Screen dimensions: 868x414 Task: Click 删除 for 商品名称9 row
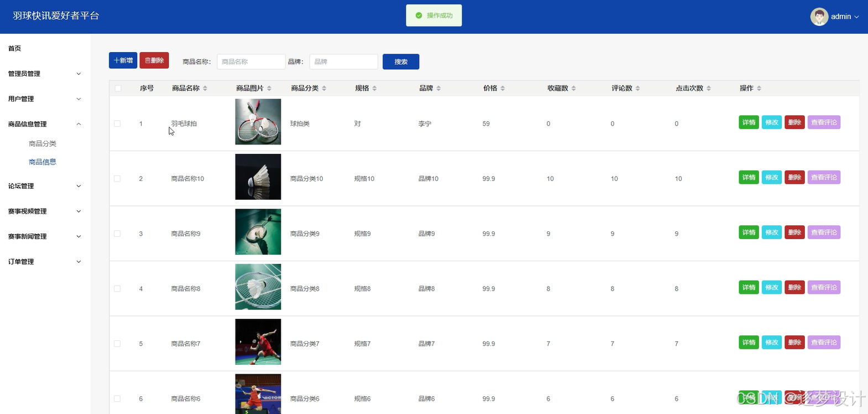click(794, 232)
